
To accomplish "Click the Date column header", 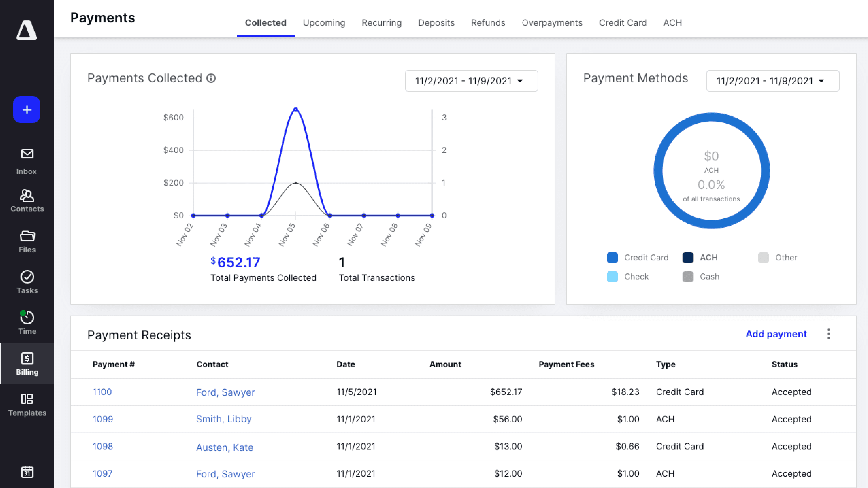I will coord(346,364).
